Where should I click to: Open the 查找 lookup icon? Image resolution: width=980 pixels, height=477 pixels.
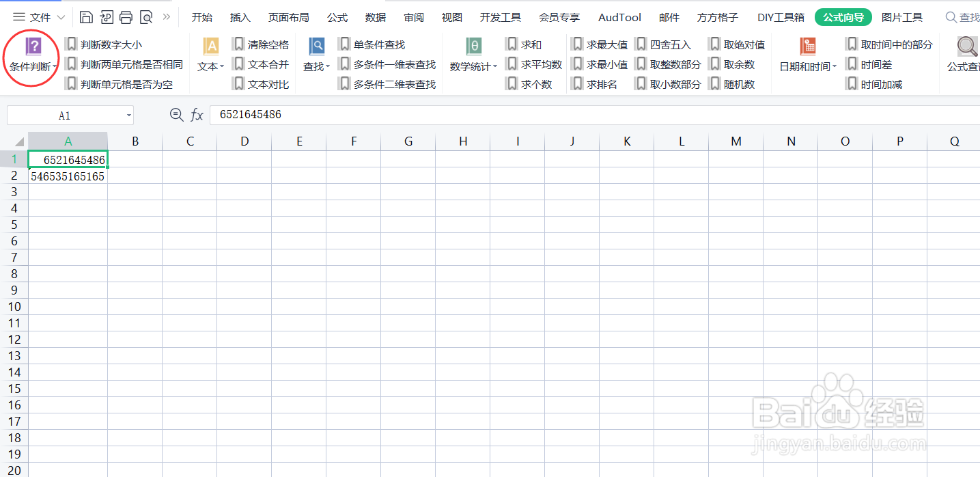(317, 46)
